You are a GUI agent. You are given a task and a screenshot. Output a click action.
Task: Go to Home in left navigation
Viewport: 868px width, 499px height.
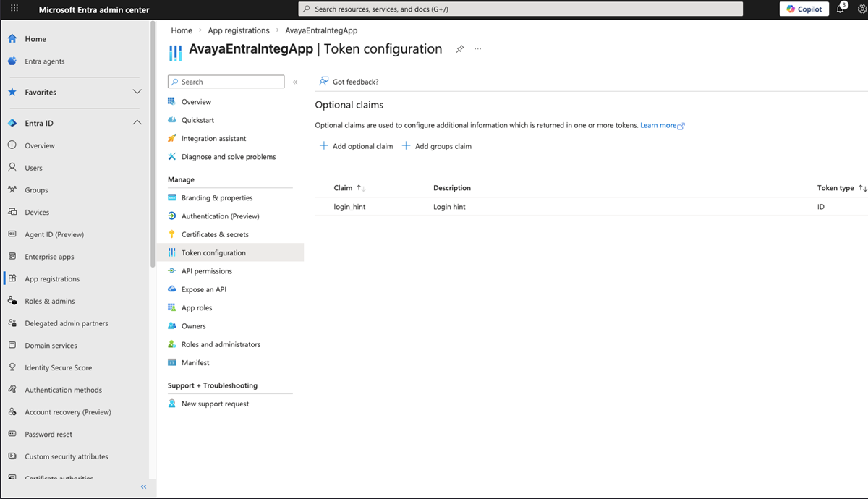(35, 39)
